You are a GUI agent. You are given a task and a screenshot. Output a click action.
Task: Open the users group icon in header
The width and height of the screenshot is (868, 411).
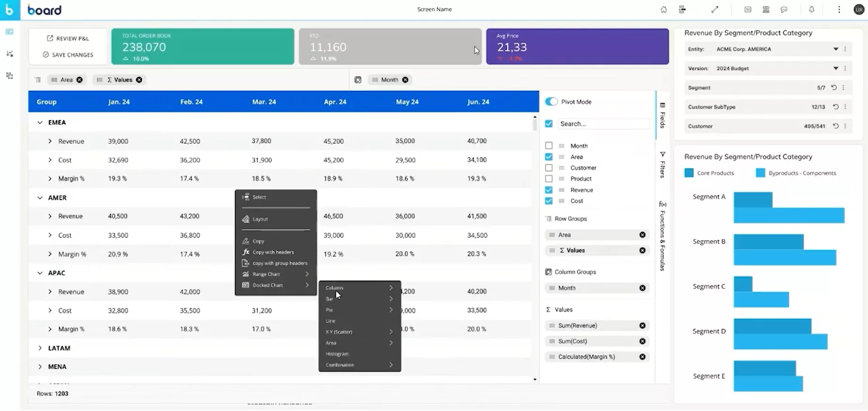(x=766, y=9)
